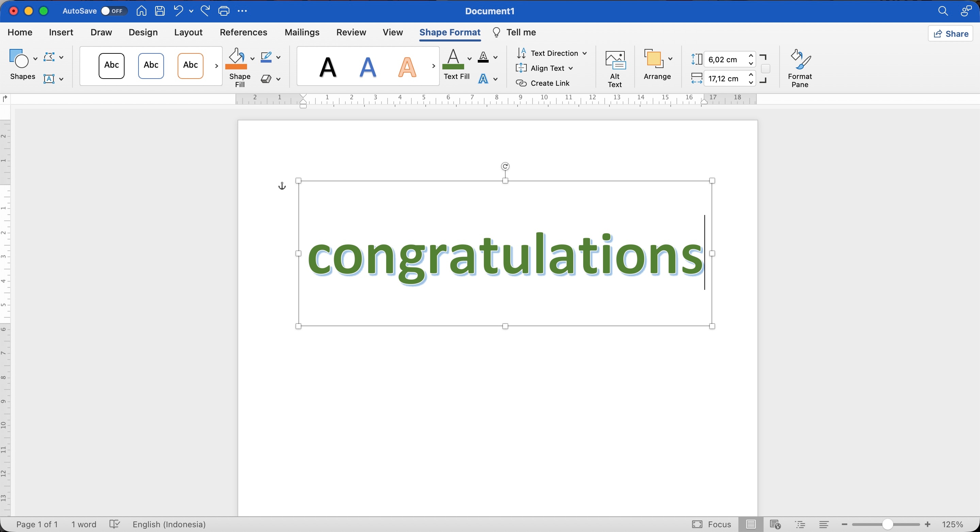Image resolution: width=980 pixels, height=532 pixels.
Task: Decrease shape width with down stepper
Action: pos(751,83)
